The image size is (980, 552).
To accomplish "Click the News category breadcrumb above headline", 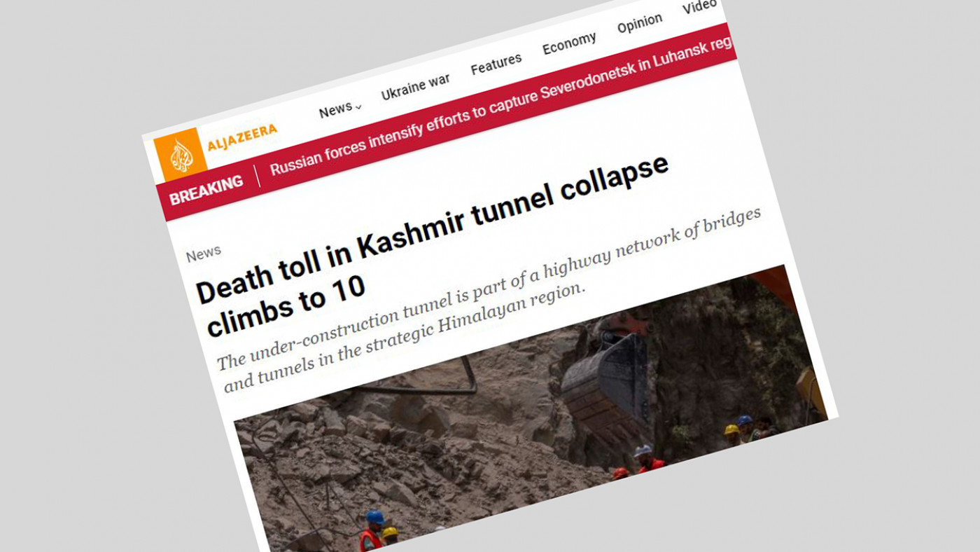I will (204, 254).
